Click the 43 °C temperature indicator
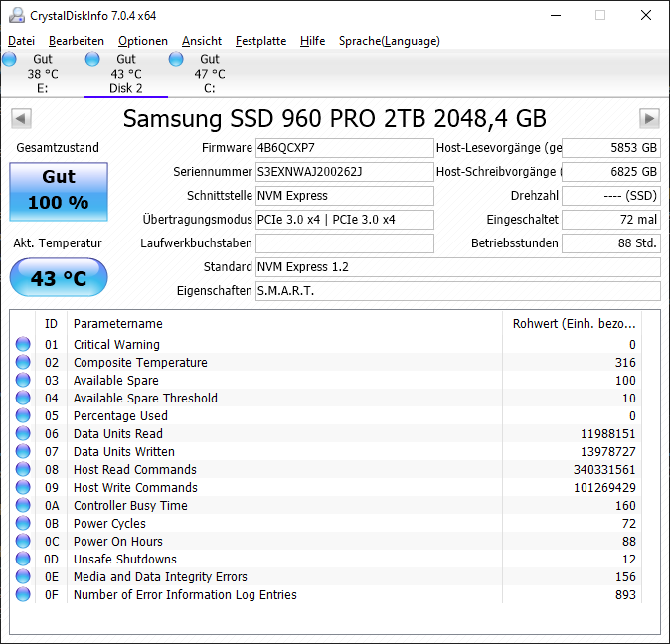Image resolution: width=670 pixels, height=644 pixels. [59, 278]
